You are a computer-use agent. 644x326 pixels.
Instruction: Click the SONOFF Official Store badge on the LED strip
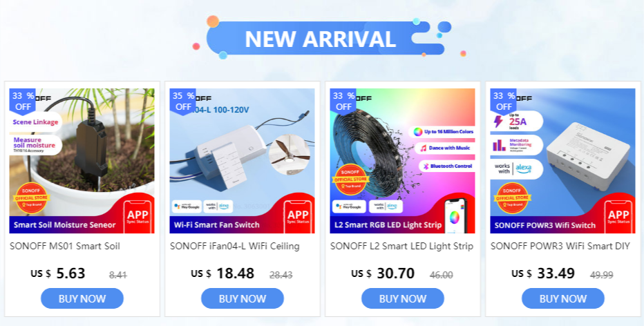point(350,180)
